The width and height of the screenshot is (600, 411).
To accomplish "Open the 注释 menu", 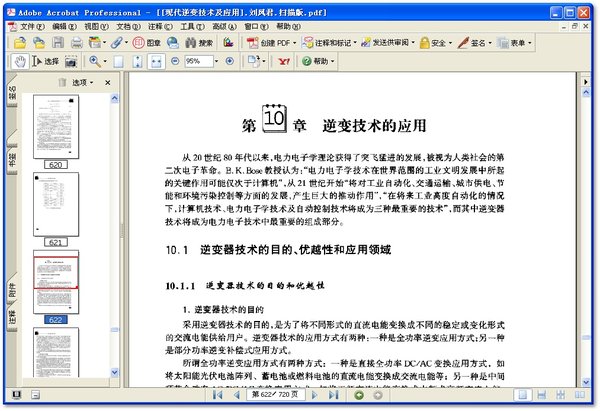I will [x=160, y=26].
